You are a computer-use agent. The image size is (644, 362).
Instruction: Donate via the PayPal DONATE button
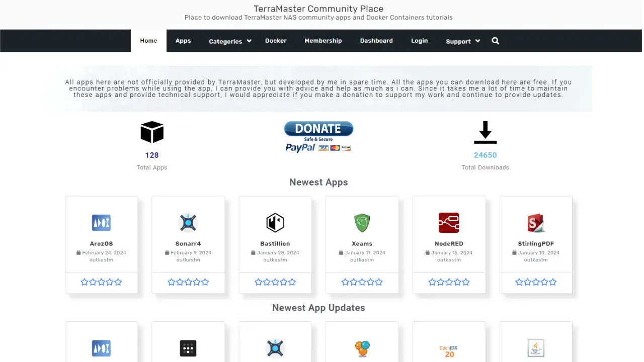pos(318,136)
